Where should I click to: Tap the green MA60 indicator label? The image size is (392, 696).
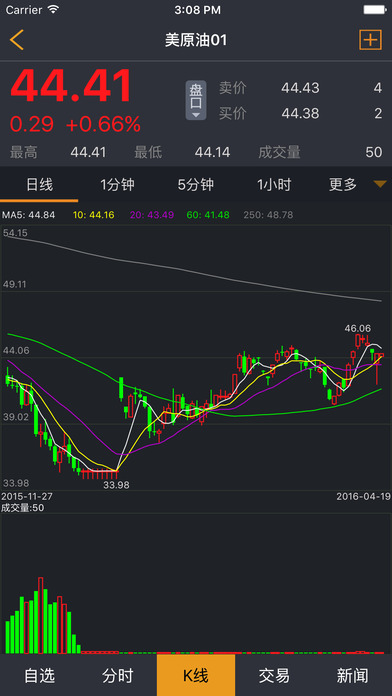click(x=208, y=215)
